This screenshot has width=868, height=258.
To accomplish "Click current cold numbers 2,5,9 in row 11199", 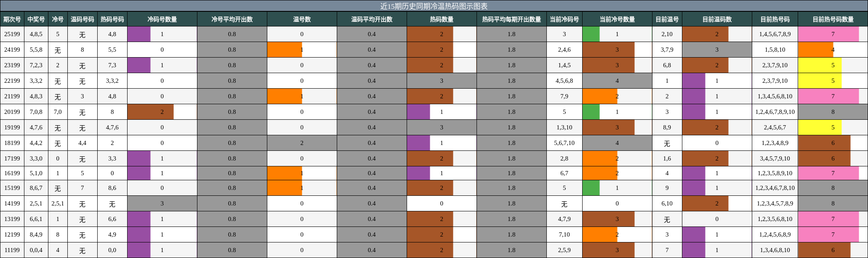I will (564, 250).
